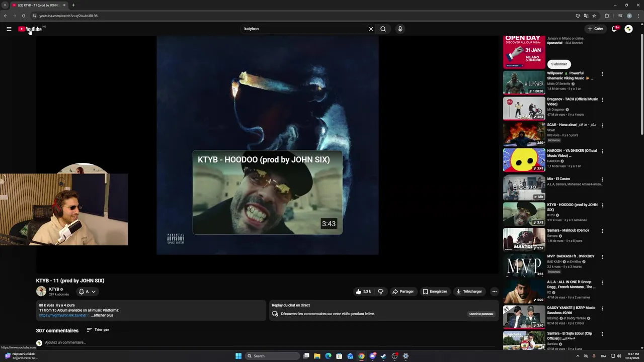Open the KTYB channel avatar
Screen dimensions: 644x362
[x=41, y=291]
